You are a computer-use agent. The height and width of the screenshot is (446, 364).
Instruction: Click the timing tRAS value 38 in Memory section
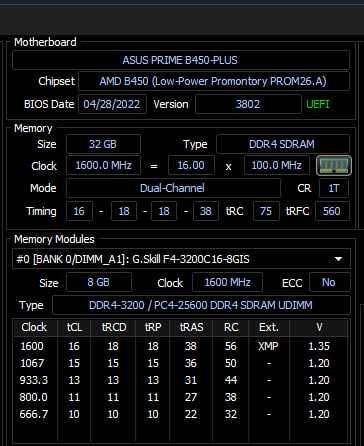(206, 211)
